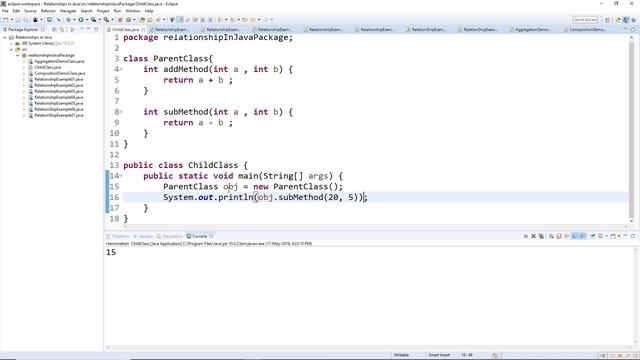Viewport: 640px width, 360px height.
Task: Switch to the Console tab
Action: [199, 236]
